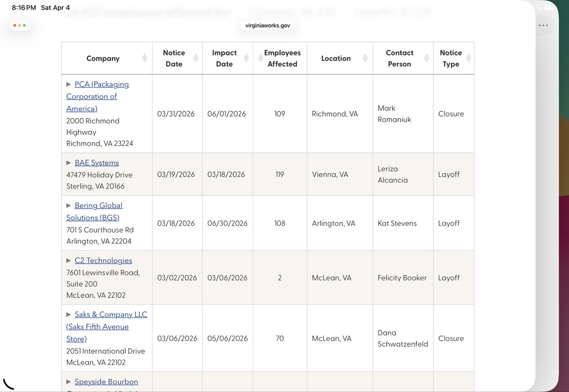Select the 70 employees affected cell

[280, 338]
